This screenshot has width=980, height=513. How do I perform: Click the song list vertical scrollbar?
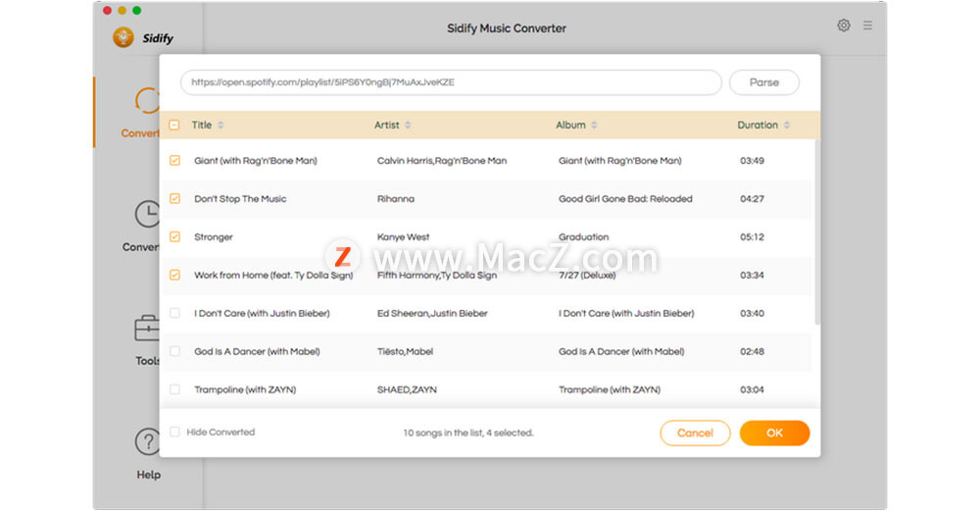tap(817, 231)
